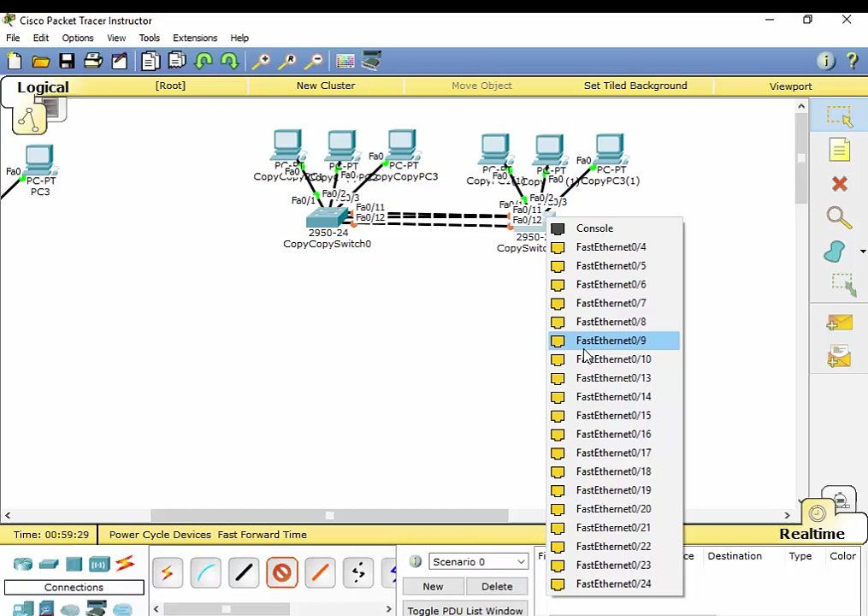Choose the Select tool in right sidebar
The width and height of the screenshot is (868, 616).
839,115
